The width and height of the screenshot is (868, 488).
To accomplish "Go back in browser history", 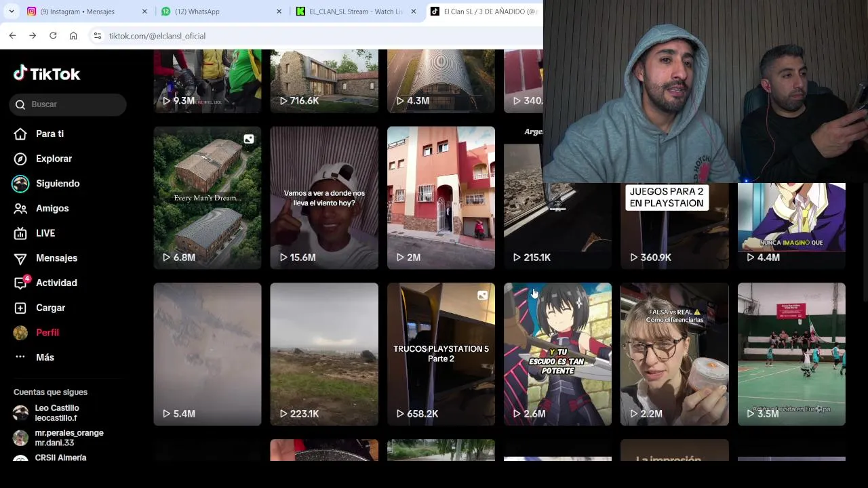I will tap(12, 36).
